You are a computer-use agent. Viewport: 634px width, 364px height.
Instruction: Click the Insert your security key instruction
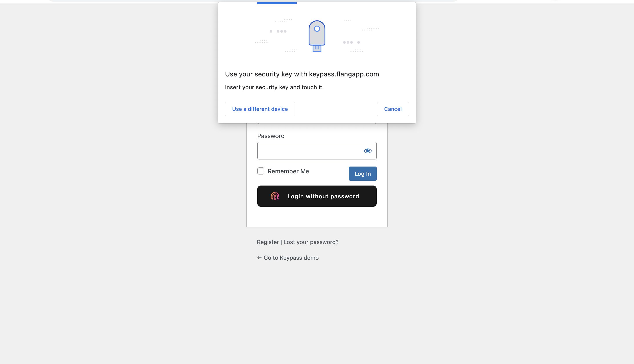pyautogui.click(x=273, y=87)
